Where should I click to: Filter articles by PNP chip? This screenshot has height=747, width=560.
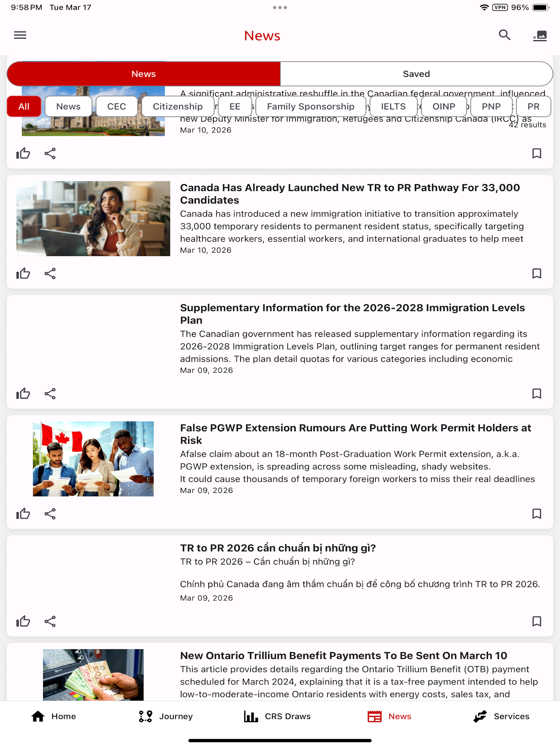click(491, 106)
